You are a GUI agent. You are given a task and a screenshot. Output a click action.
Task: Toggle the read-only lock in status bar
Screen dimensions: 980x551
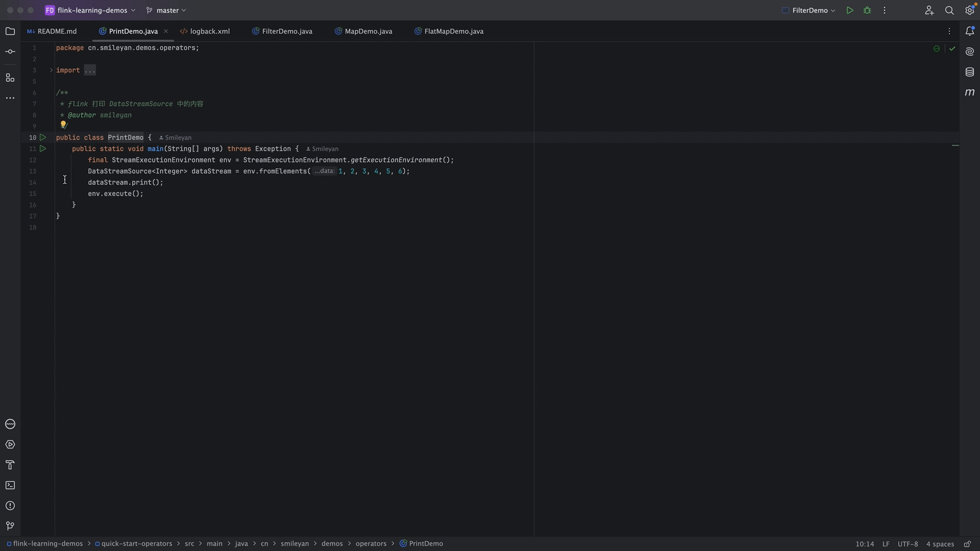[967, 544]
